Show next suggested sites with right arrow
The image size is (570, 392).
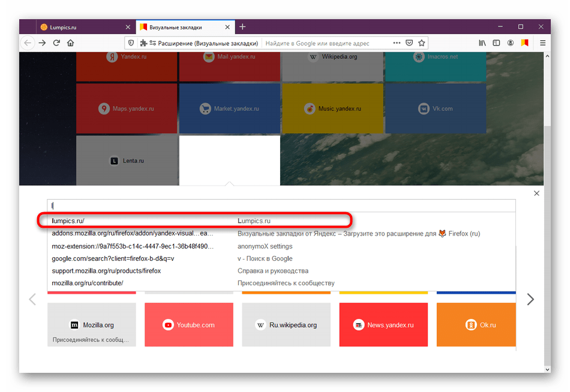click(530, 299)
